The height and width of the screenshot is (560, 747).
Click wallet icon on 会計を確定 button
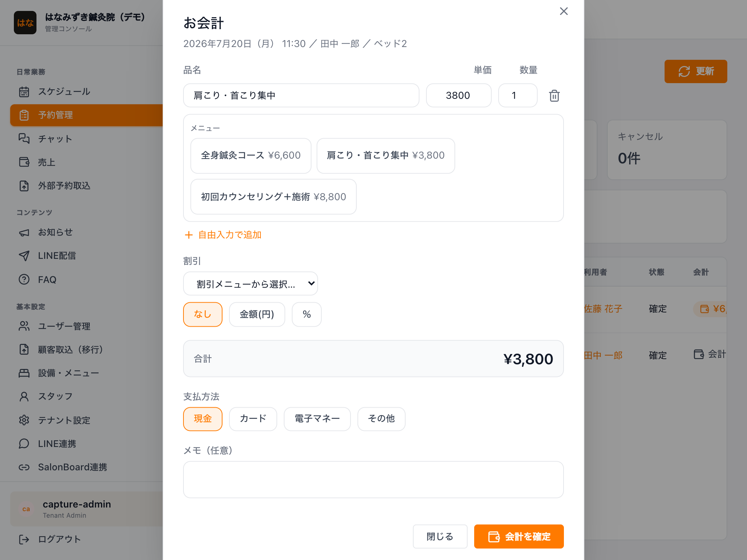click(x=494, y=537)
